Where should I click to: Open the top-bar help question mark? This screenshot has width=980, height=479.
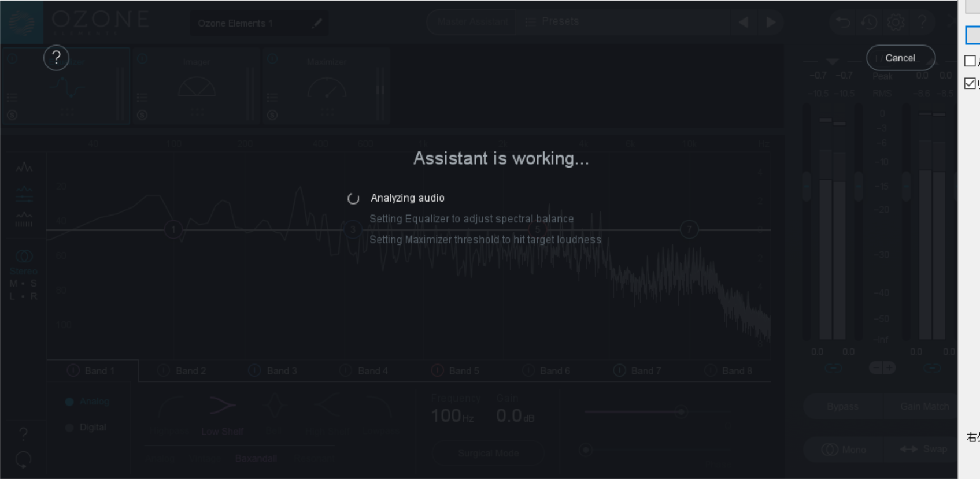pyautogui.click(x=923, y=22)
